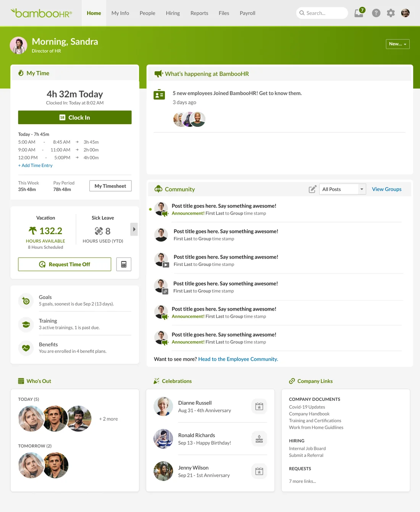Viewport: 420px width, 512px height.
Task: Open the Internal Job Board link
Action: 307,449
